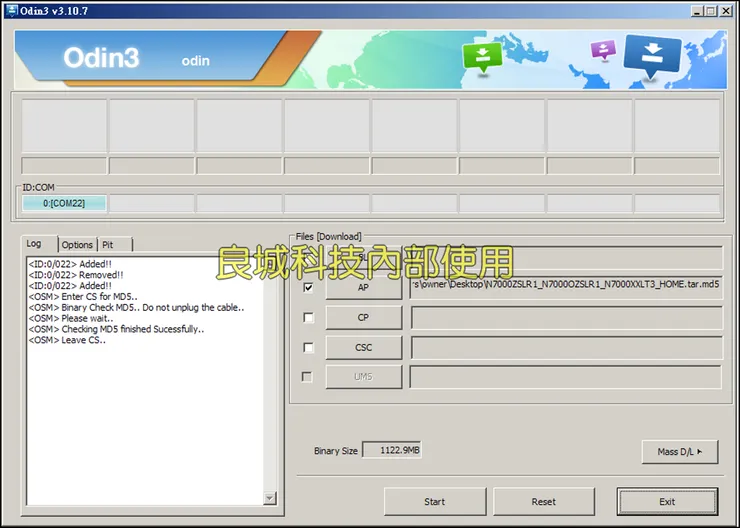Image resolution: width=740 pixels, height=528 pixels.
Task: Click the Odin3 logo text in banner
Action: pyautogui.click(x=101, y=58)
